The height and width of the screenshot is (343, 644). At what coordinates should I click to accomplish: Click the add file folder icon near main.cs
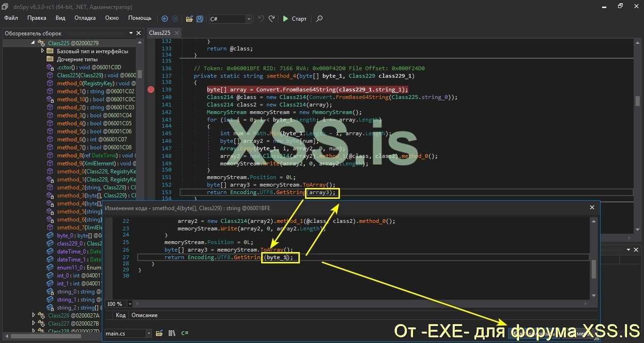(x=159, y=333)
